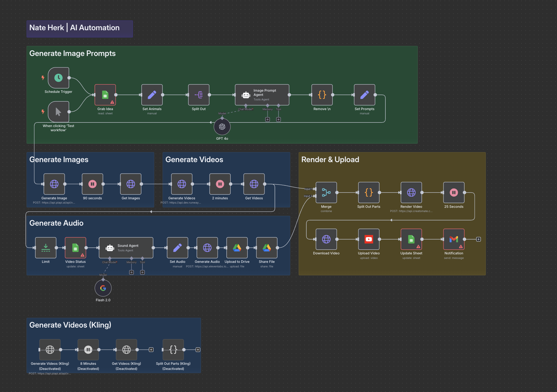Screen dimensions: 557x392
Task: Select the 90 seconds wait node
Action: point(92,184)
